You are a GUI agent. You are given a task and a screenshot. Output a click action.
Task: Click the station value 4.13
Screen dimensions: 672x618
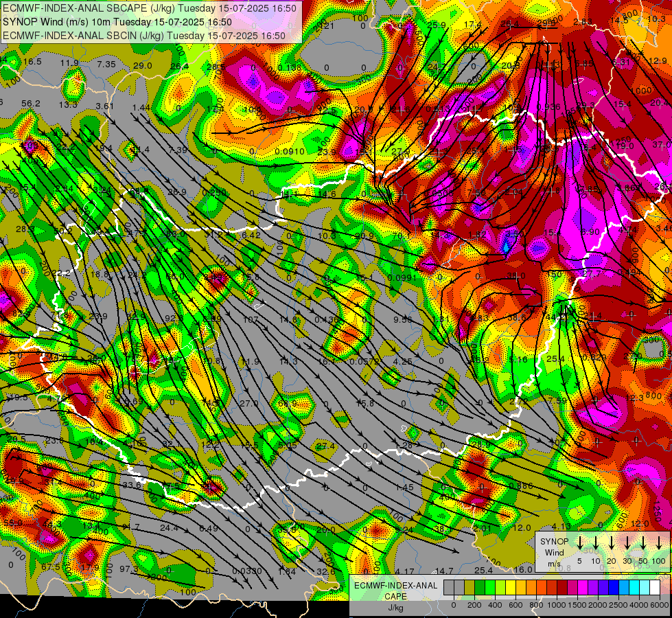(561, 526)
